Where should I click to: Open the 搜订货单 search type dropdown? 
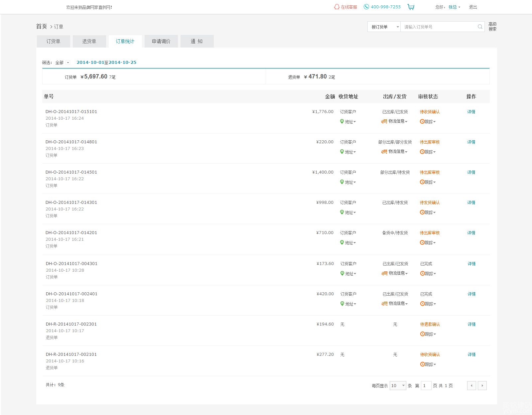point(384,27)
